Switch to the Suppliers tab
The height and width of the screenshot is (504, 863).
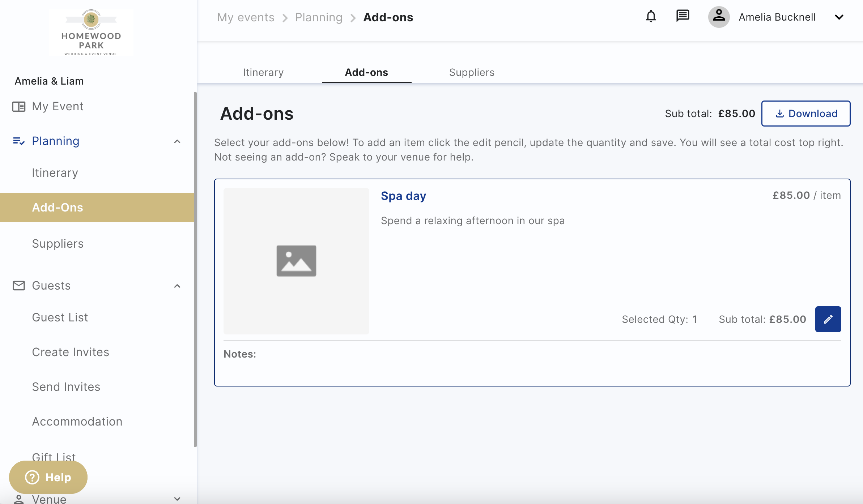click(x=472, y=72)
